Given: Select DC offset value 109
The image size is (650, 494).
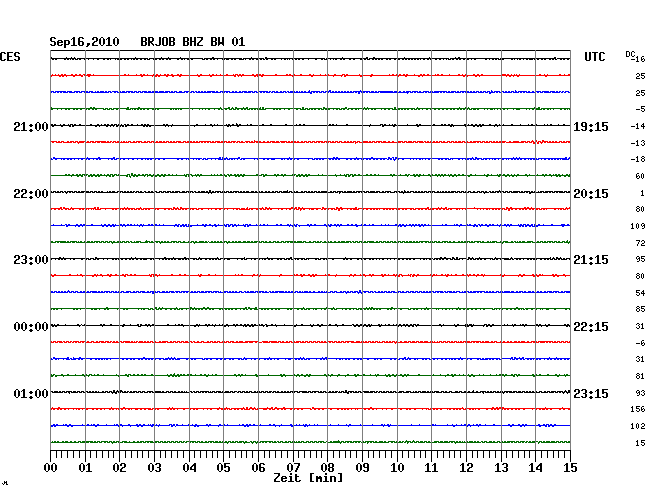Looking at the screenshot, I should click(638, 226).
